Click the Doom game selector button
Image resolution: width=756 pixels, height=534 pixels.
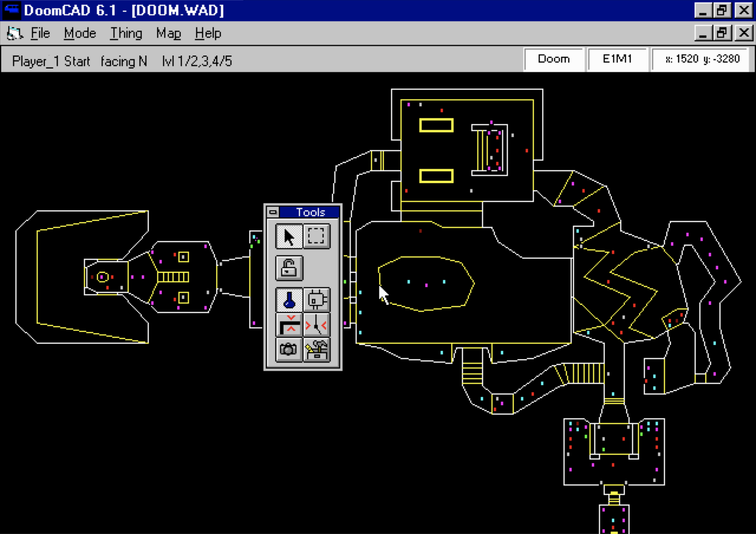click(554, 59)
